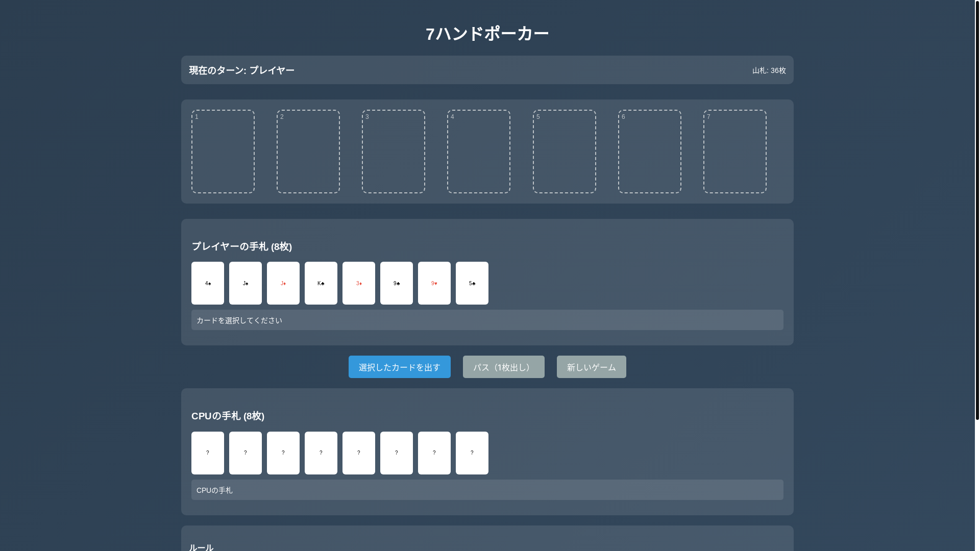Click the last face-down CPU card
The width and height of the screenshot is (980, 551).
pyautogui.click(x=472, y=453)
